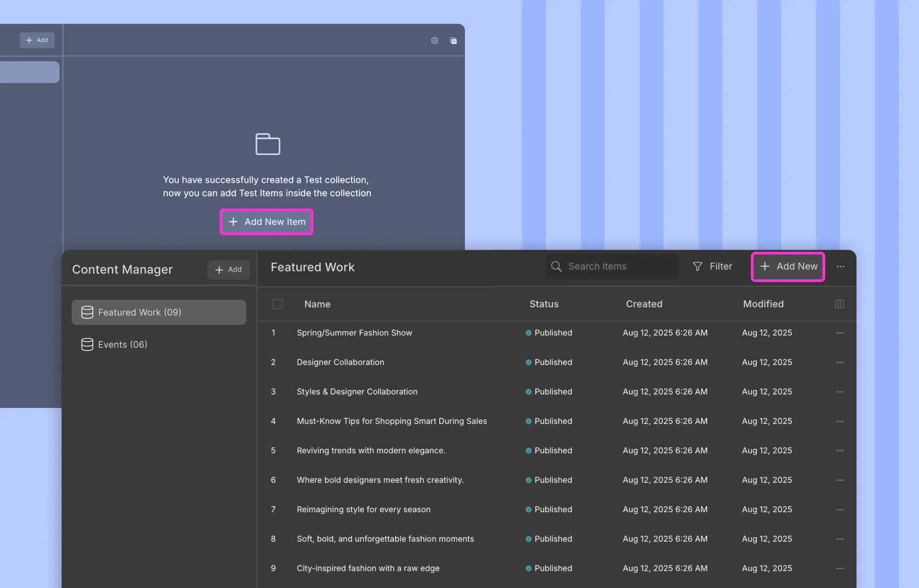Focus the Search items field
Image resolution: width=919 pixels, height=588 pixels.
pyautogui.click(x=612, y=266)
